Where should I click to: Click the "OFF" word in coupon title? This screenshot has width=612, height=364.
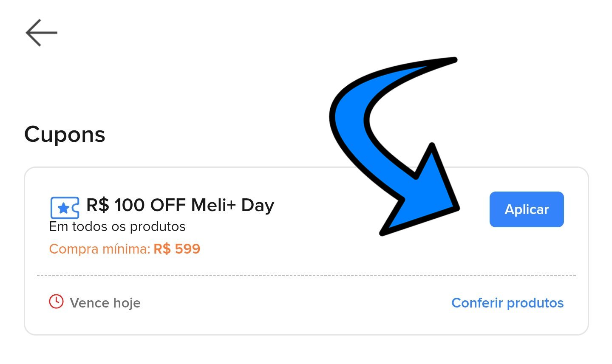point(167,205)
